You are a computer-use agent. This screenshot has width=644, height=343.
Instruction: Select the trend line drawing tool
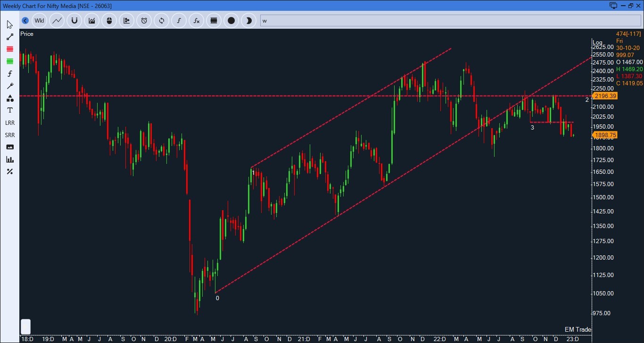tap(9, 37)
